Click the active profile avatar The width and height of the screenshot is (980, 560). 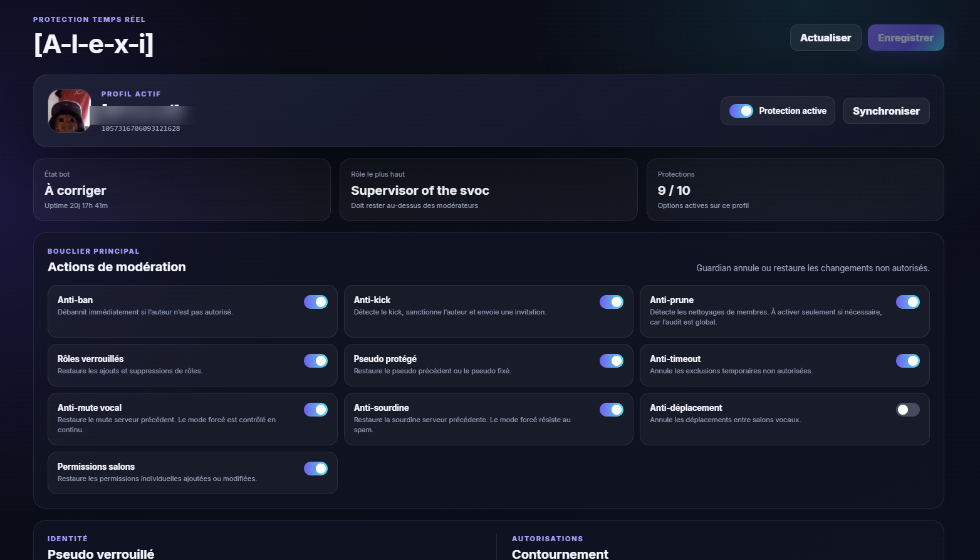pyautogui.click(x=70, y=111)
